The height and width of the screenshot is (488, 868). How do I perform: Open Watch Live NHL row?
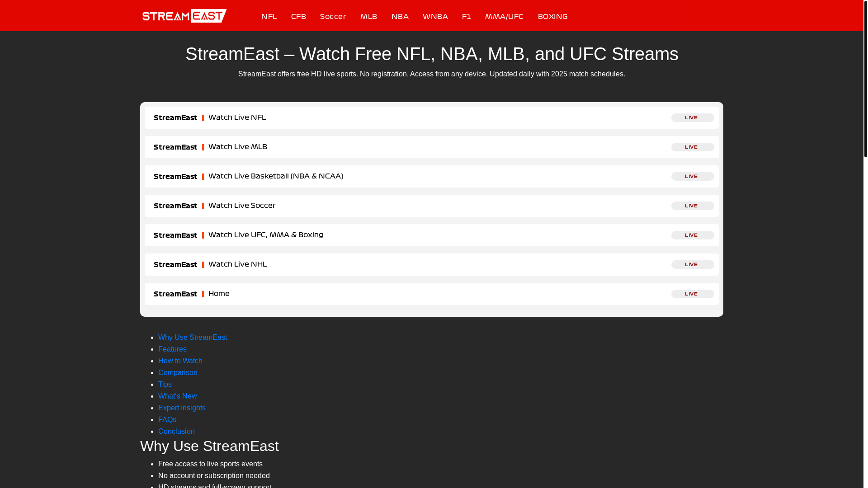point(432,264)
